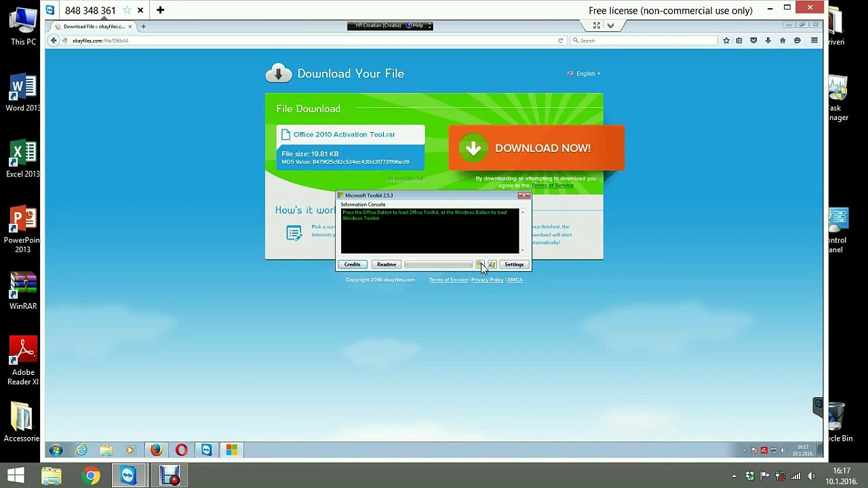Click the Pocket icon in Firefox toolbar
The image size is (868, 488).
tap(753, 41)
